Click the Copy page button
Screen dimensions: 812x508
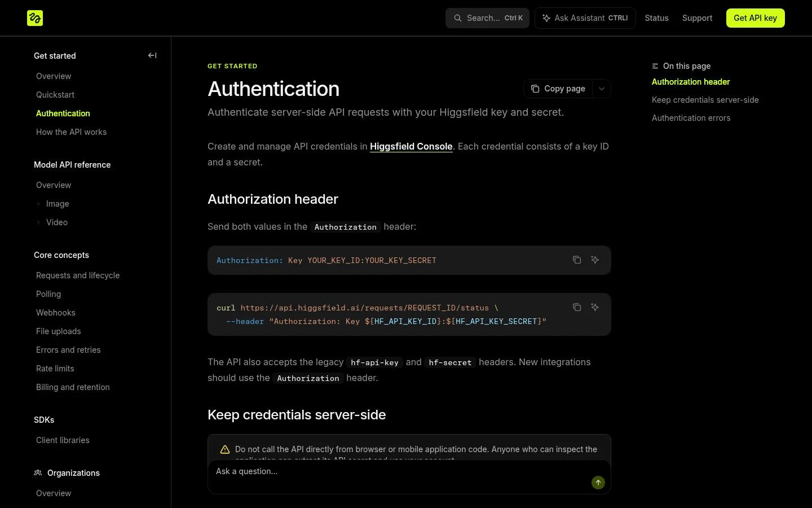tap(558, 89)
